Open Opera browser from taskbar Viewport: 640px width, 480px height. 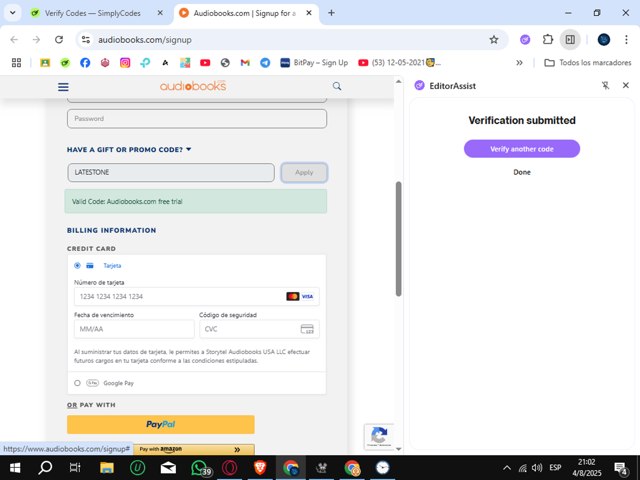point(230,468)
